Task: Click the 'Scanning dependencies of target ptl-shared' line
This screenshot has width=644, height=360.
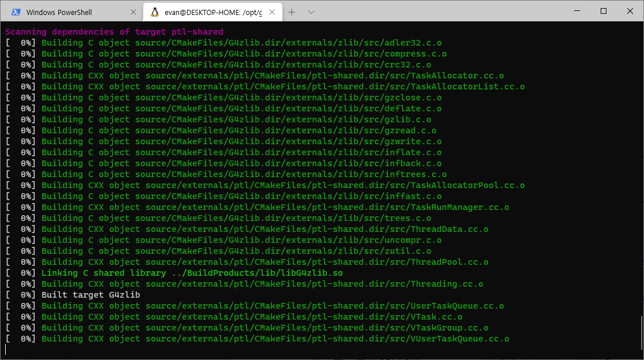Action: pyautogui.click(x=114, y=32)
